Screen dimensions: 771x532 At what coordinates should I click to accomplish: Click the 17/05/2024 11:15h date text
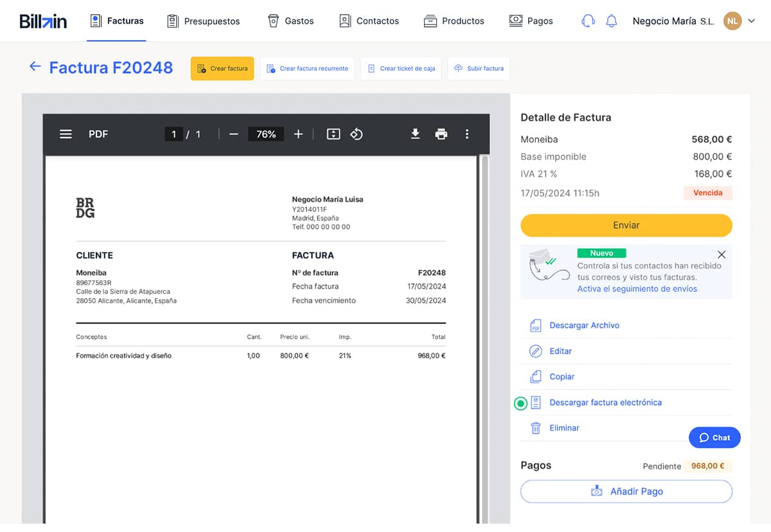coord(560,193)
